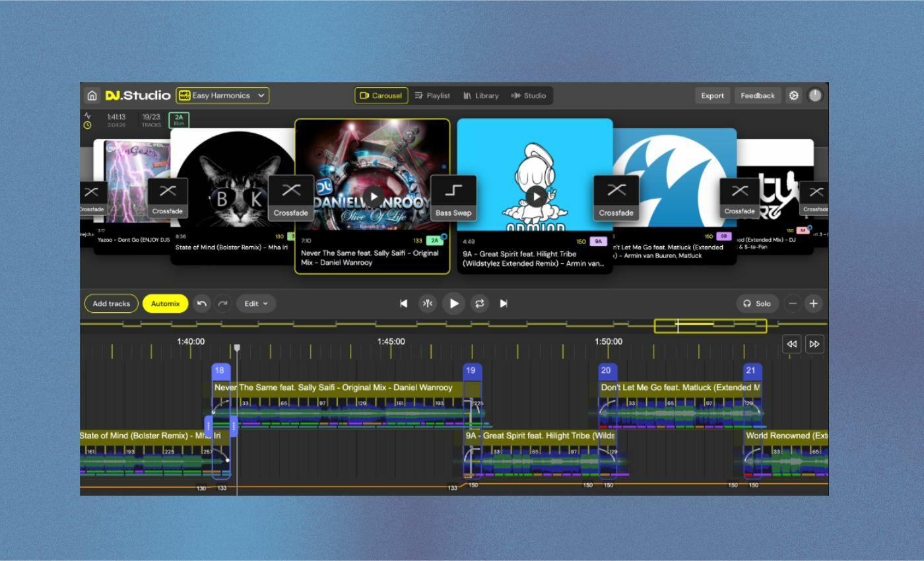Screen dimensions: 924x561
Task: Skip to the next track
Action: [504, 304]
